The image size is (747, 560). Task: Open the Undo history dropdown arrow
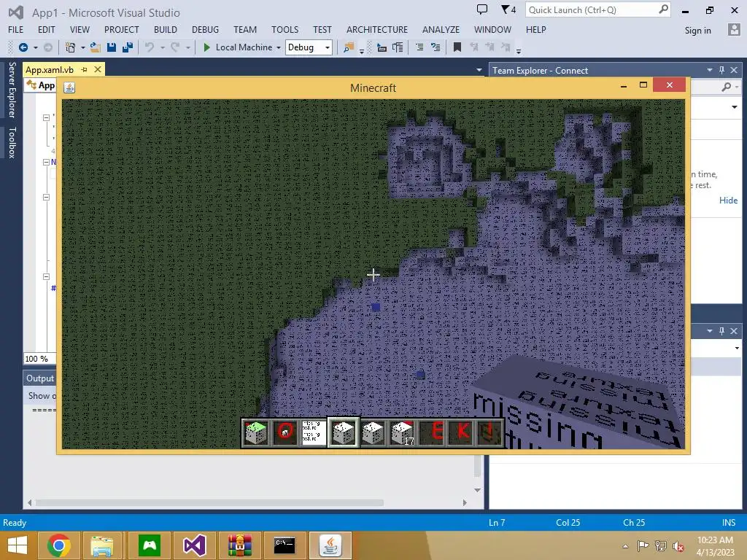[x=163, y=47]
